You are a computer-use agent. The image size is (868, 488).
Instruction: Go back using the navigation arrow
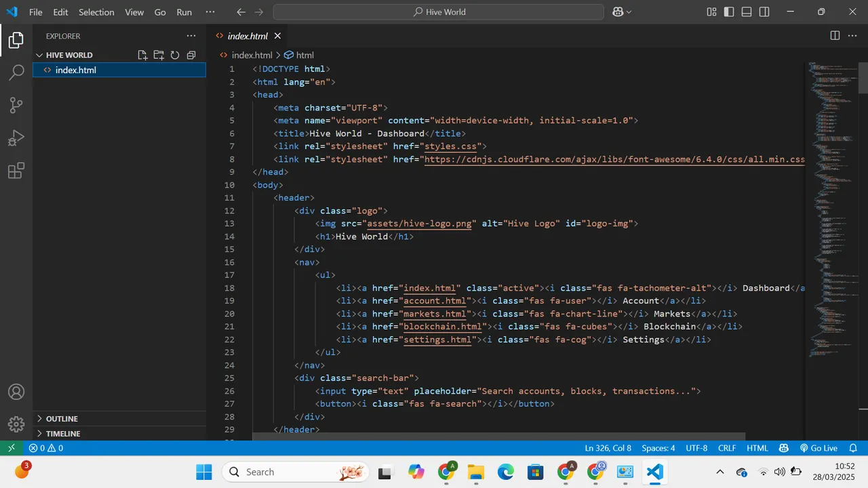(241, 12)
